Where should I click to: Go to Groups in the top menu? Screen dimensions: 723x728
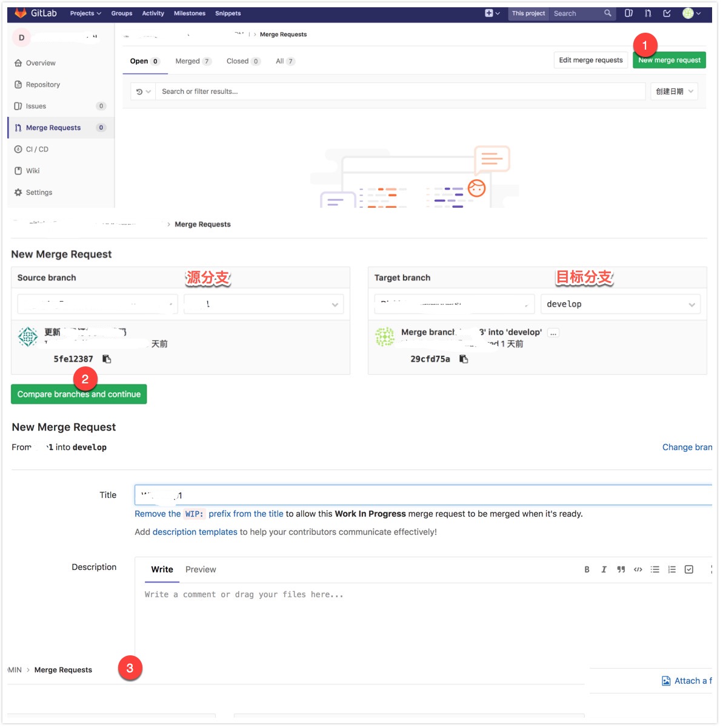click(x=122, y=13)
